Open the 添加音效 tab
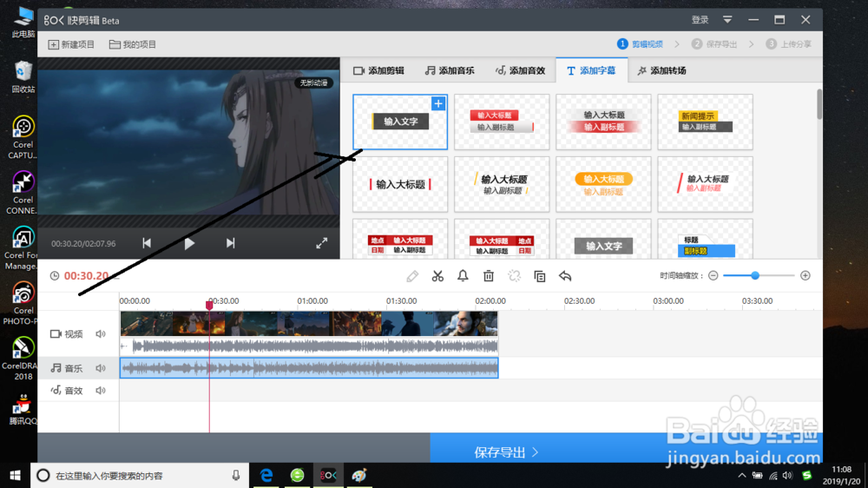Screen dimensions: 868x488 (x=520, y=71)
